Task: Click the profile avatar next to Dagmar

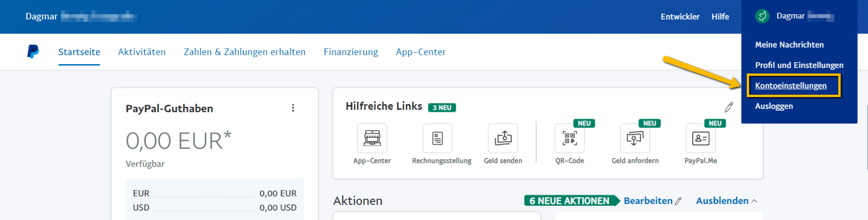Action: pyautogui.click(x=762, y=16)
